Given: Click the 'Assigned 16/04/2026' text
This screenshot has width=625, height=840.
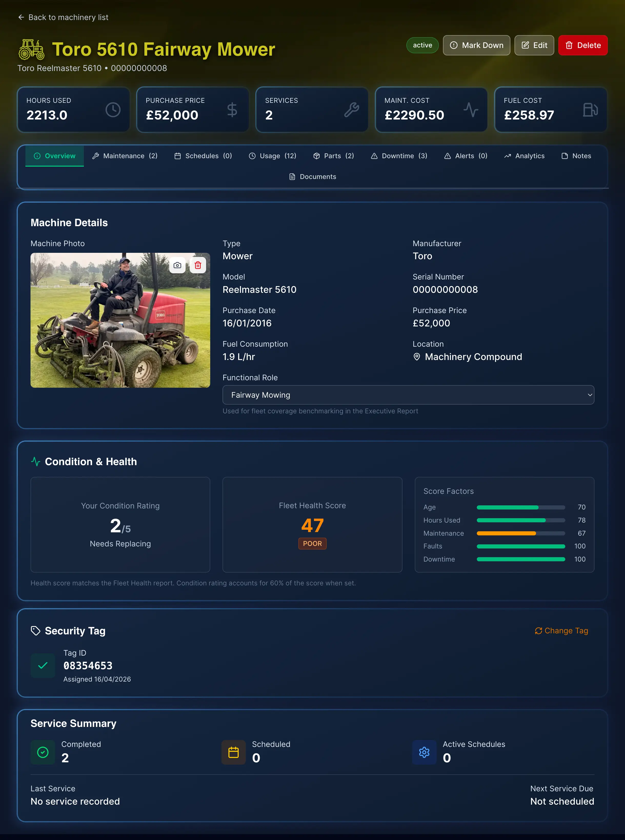Looking at the screenshot, I should click(97, 679).
